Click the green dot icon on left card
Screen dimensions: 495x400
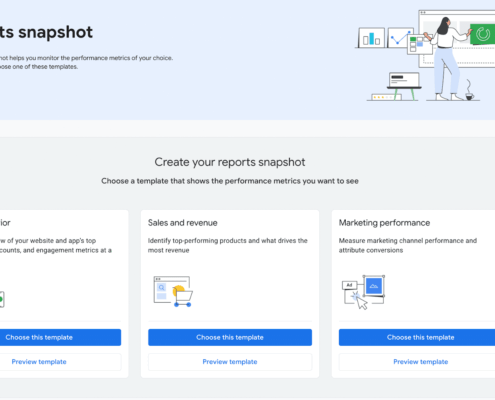1,299
